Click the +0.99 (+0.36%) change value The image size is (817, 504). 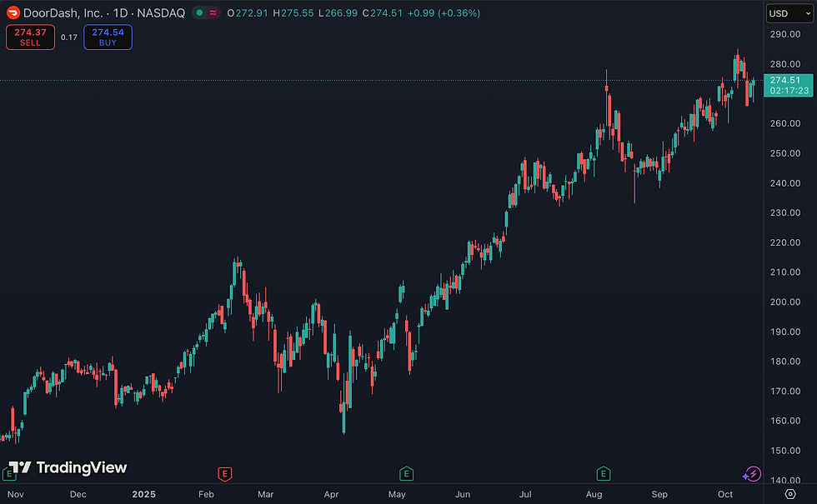tap(444, 13)
